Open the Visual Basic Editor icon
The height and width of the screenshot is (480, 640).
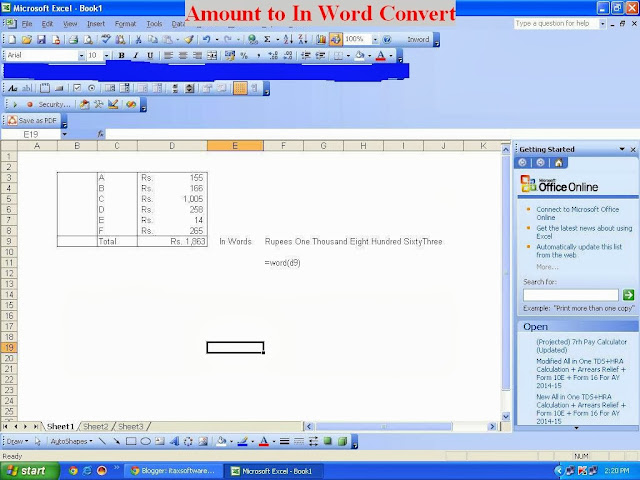[84, 104]
